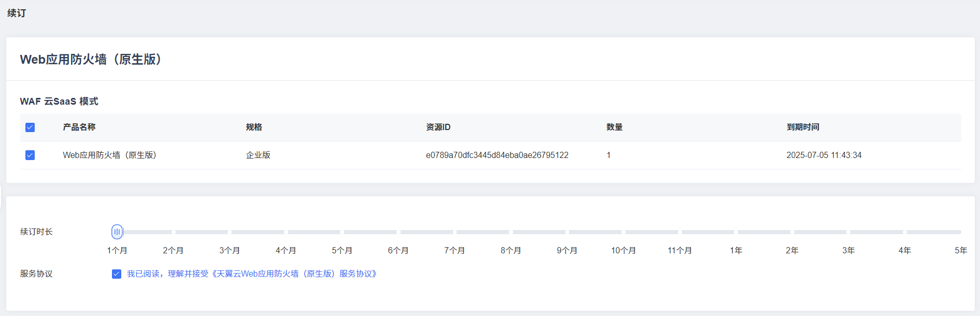Click the 到期时间 column header
Screen dimensions: 980x316
[803, 127]
